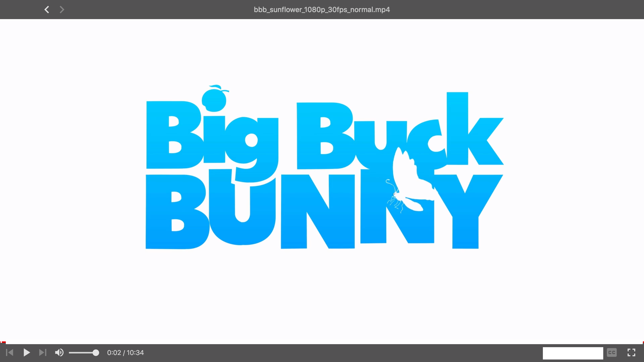The image size is (644, 362).
Task: Skip to the next track
Action: pos(43,352)
